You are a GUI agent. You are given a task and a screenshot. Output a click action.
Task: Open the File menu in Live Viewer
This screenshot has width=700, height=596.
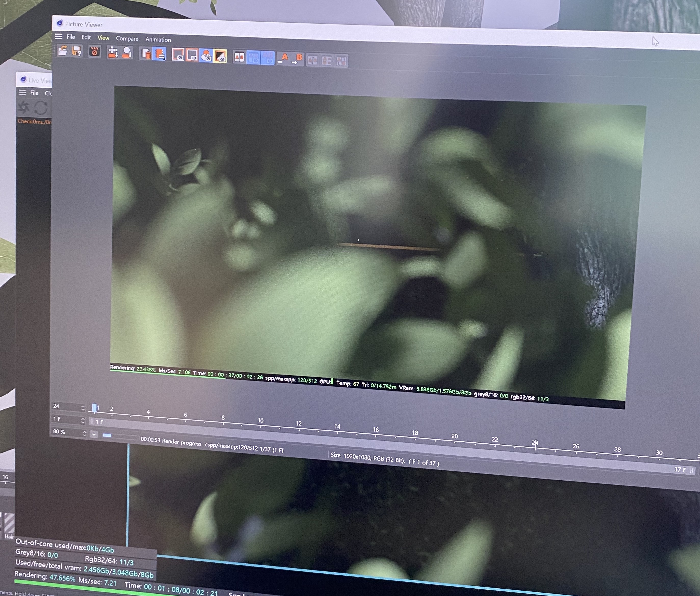[x=34, y=92]
